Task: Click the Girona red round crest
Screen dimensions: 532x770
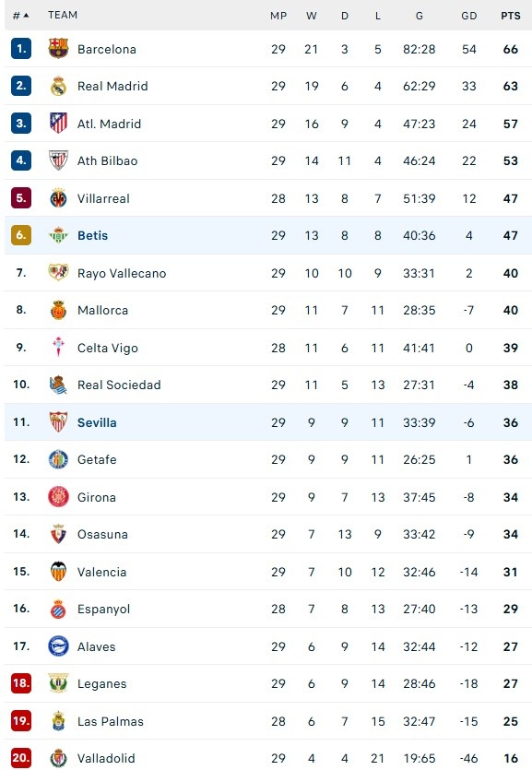Action: coord(58,496)
